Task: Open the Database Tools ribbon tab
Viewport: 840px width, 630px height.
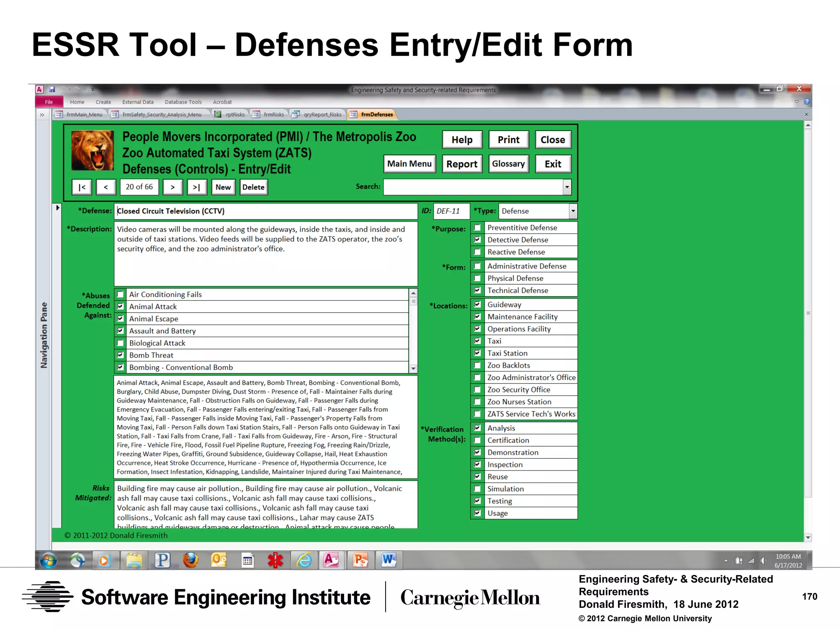Action: [x=183, y=102]
